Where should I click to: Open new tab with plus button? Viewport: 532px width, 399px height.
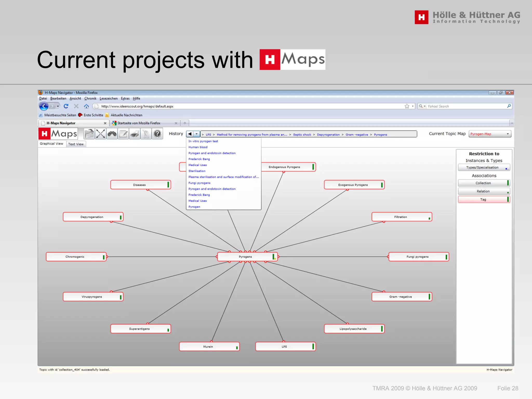click(x=185, y=123)
